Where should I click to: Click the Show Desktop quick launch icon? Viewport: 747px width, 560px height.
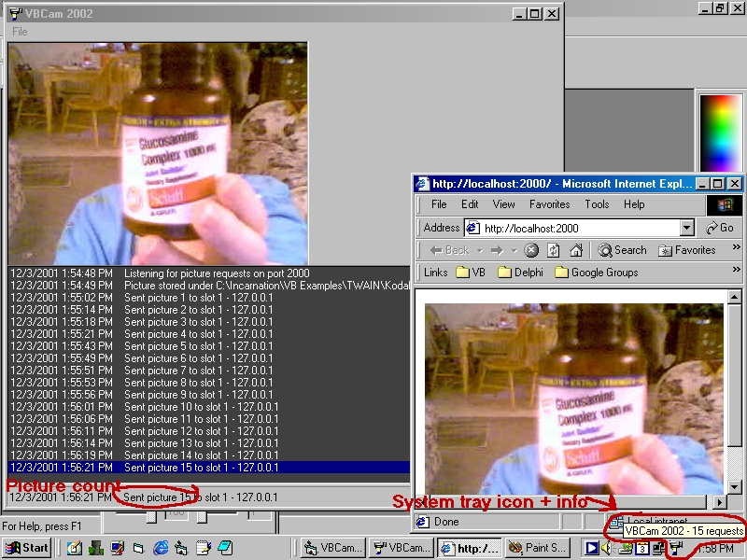[75, 548]
